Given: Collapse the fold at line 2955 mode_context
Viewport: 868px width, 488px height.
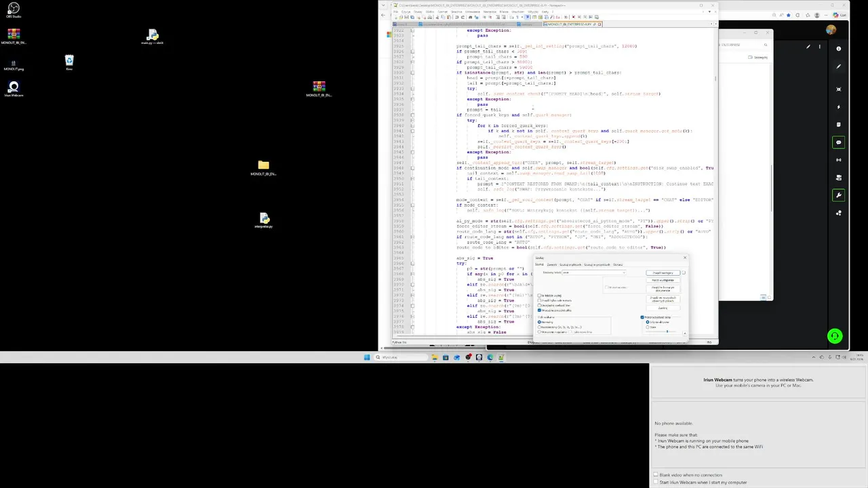Looking at the screenshot, I should [x=412, y=205].
